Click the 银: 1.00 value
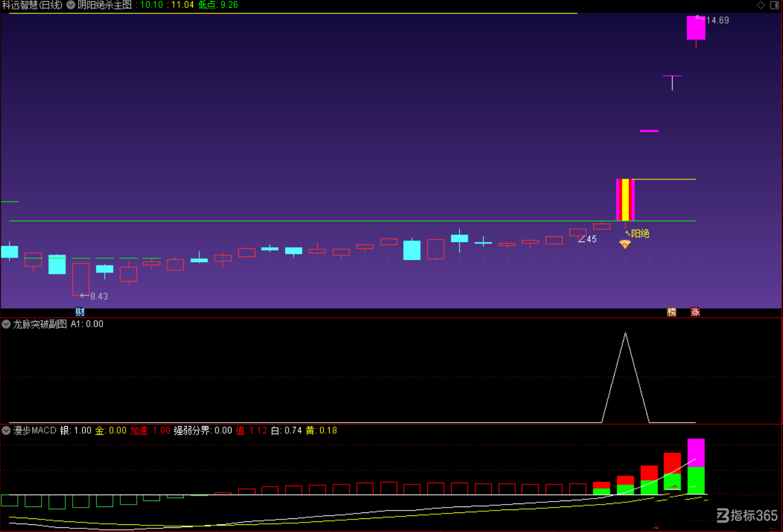Screen dimensions: 783x532 click(x=76, y=430)
